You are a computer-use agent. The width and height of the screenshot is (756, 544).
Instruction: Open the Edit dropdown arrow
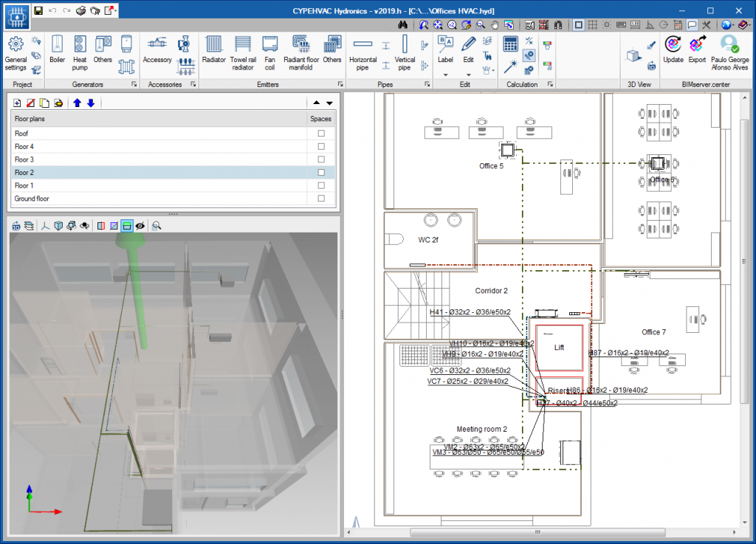tap(468, 75)
